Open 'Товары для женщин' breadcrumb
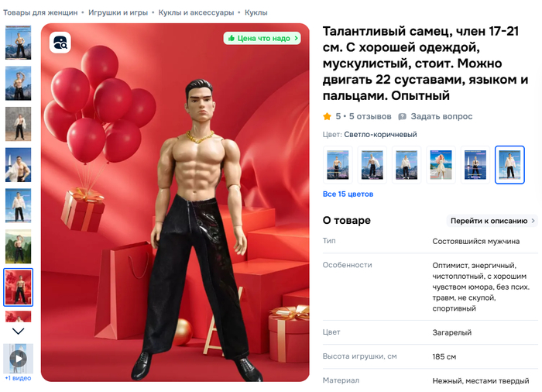Image resolution: width=542 pixels, height=392 pixels. point(40,12)
